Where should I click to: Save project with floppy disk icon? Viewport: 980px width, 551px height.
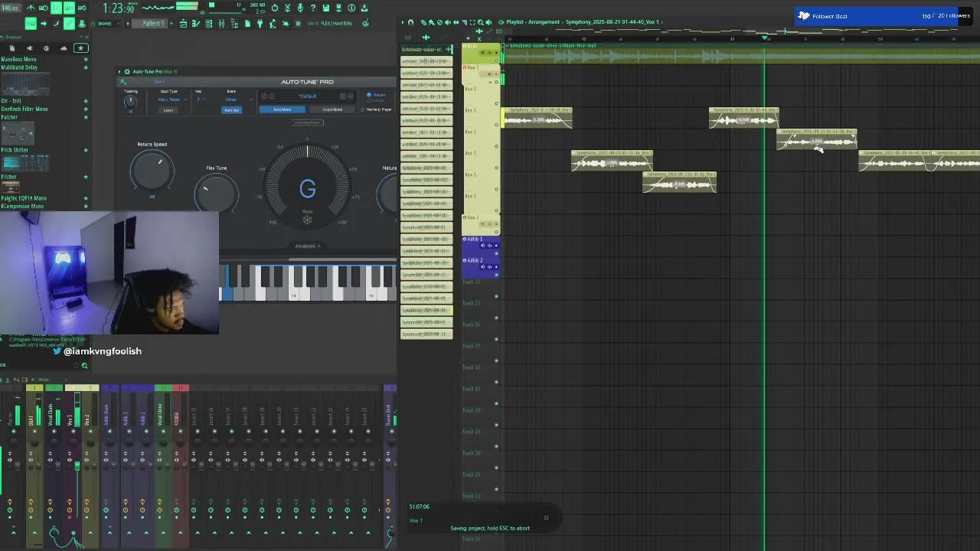pos(325,8)
